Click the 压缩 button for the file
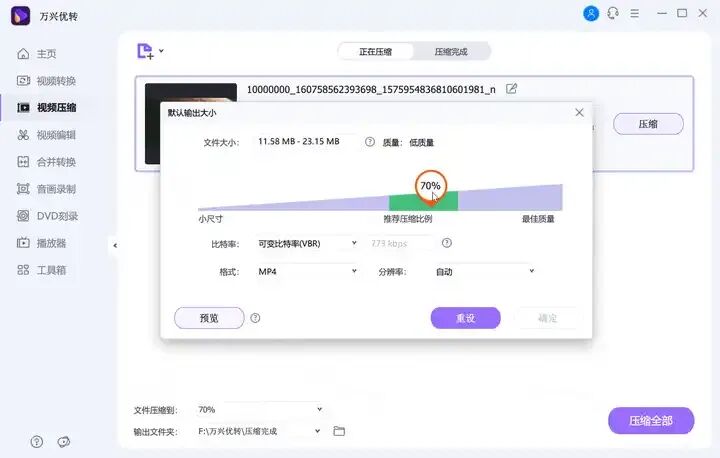 tap(648, 124)
